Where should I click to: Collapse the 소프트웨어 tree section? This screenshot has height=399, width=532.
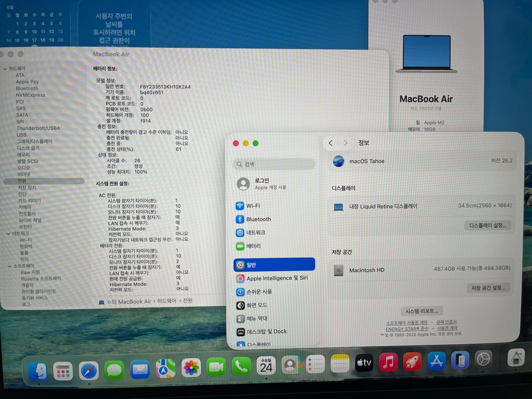[x=10, y=266]
